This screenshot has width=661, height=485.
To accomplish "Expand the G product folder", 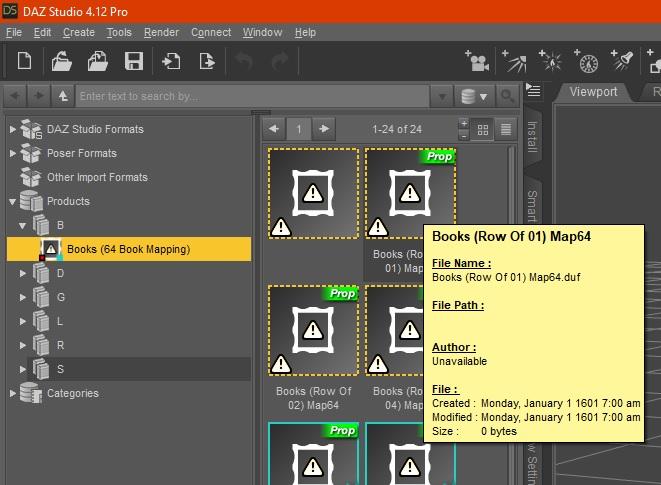I will (23, 297).
